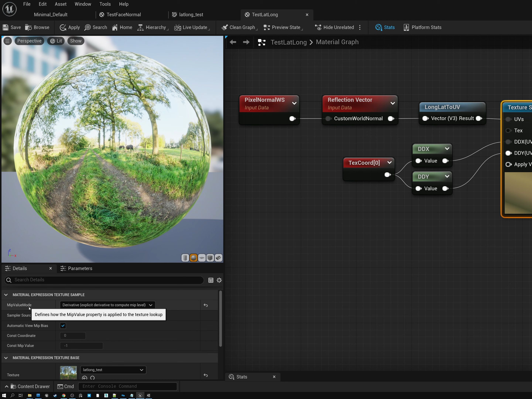Apply material changes with Apply button

tap(69, 28)
